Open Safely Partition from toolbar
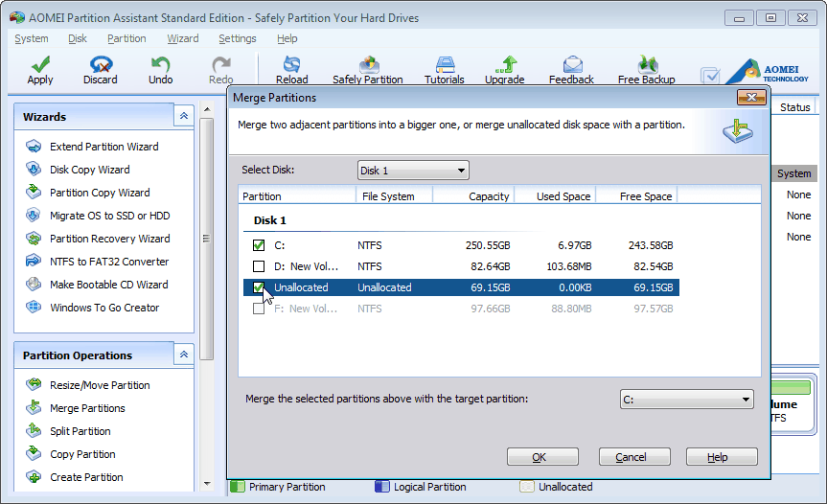 coord(368,70)
